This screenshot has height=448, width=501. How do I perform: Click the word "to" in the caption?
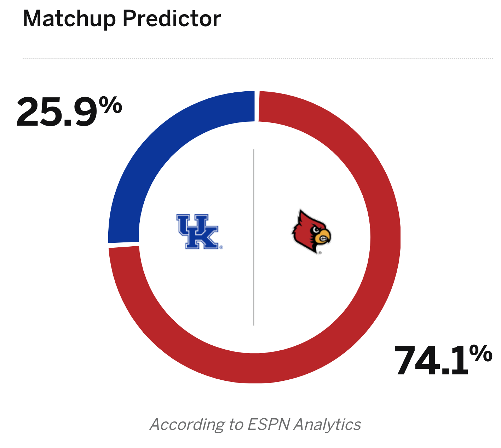(x=235, y=424)
